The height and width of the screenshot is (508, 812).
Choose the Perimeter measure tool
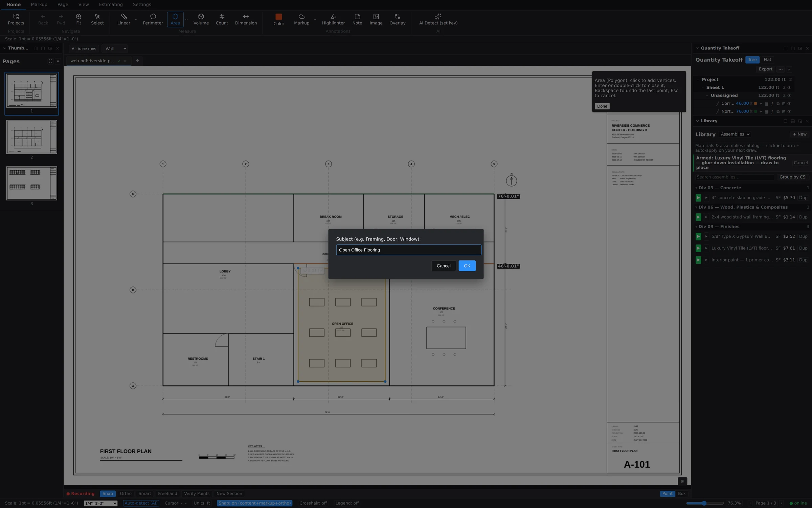coord(153,19)
